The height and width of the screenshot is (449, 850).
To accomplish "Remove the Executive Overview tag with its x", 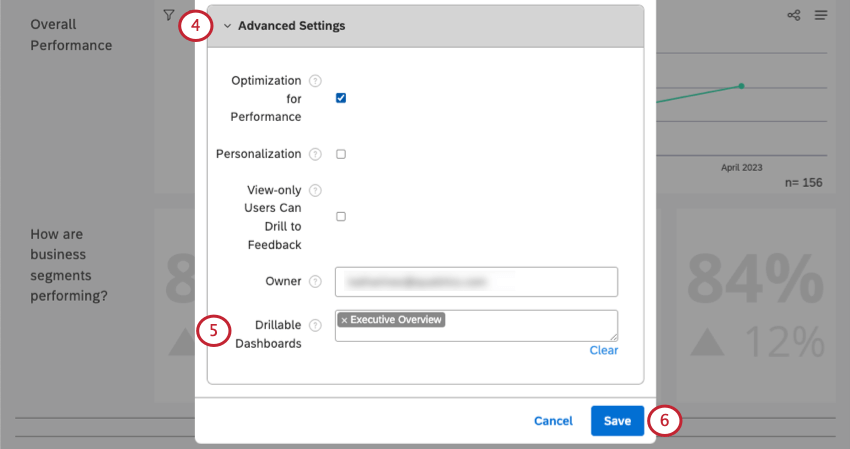I will click(x=343, y=320).
